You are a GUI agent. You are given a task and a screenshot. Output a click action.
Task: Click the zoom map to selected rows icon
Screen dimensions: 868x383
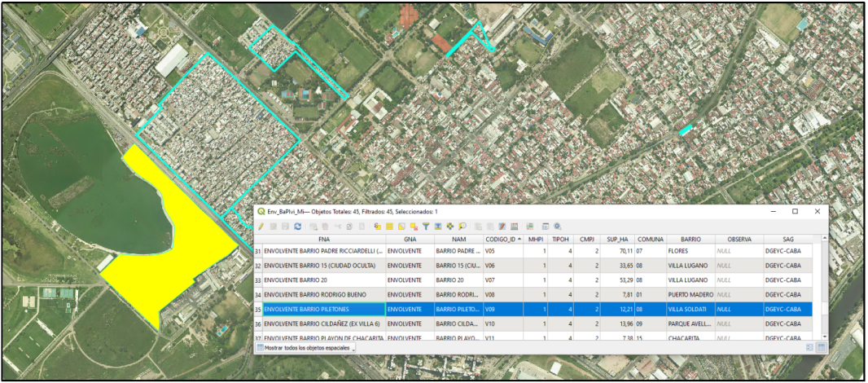click(x=462, y=227)
